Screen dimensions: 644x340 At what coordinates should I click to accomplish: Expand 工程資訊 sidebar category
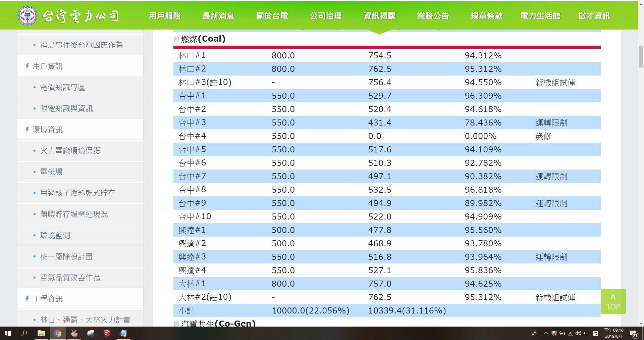pyautogui.click(x=47, y=299)
